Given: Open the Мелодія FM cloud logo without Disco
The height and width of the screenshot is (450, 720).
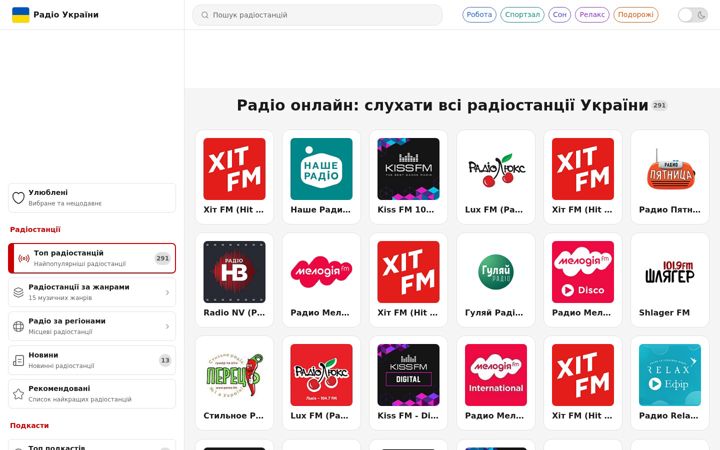Looking at the screenshot, I should (321, 272).
